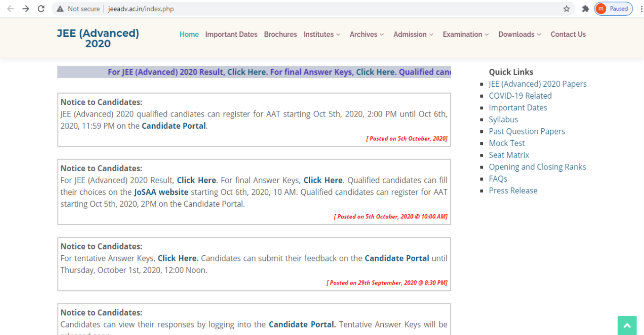Image resolution: width=644 pixels, height=335 pixels.
Task: Bookmark this page with star icon
Action: tap(566, 9)
